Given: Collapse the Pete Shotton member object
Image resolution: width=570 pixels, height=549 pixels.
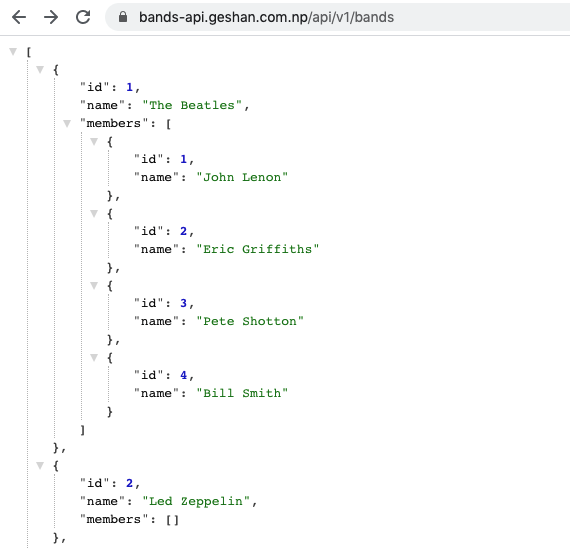Looking at the screenshot, I should tap(94, 285).
